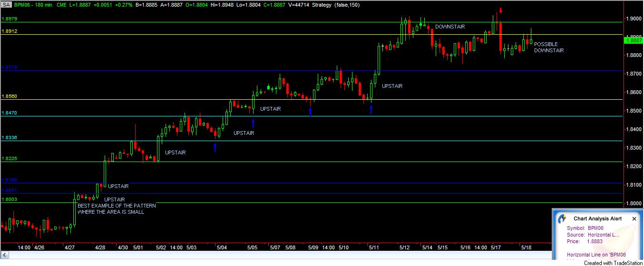Click the Chart Analysis Alert title
Screen dimensions: 644x266
click(x=597, y=218)
